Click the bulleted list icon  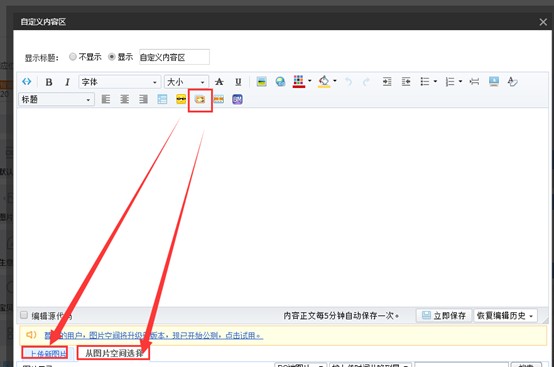click(425, 82)
